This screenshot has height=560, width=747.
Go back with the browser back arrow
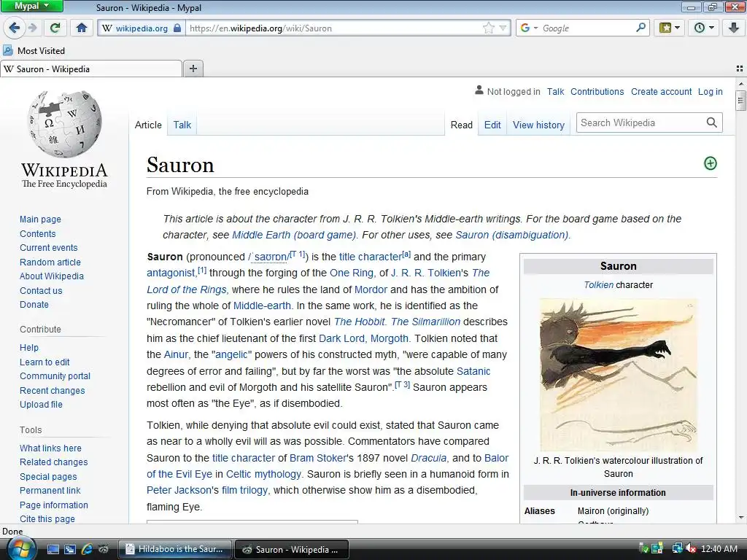click(x=15, y=28)
